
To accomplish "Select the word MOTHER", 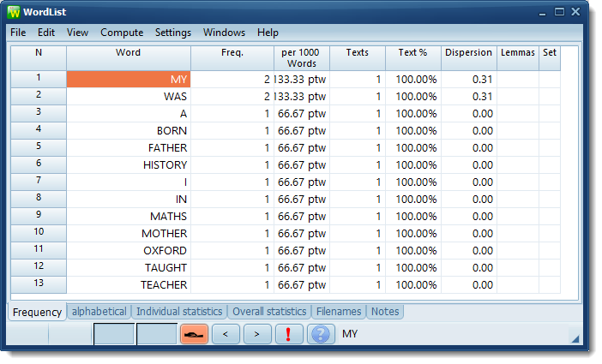I will coord(129,234).
